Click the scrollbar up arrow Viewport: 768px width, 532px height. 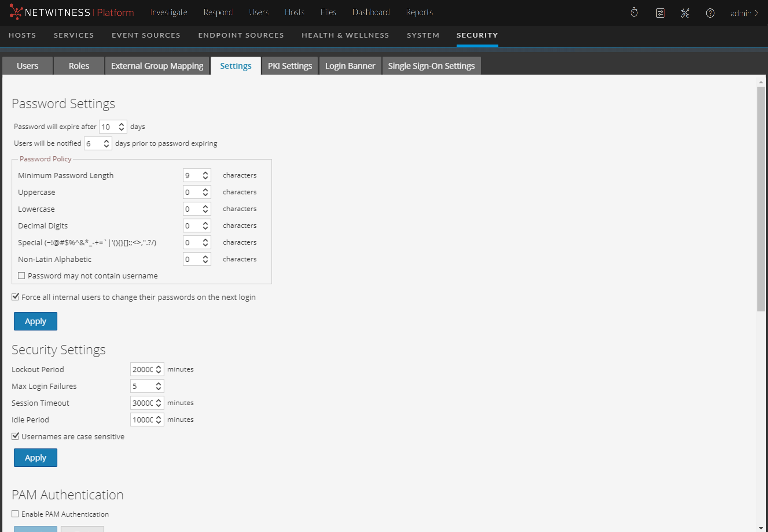click(x=761, y=82)
